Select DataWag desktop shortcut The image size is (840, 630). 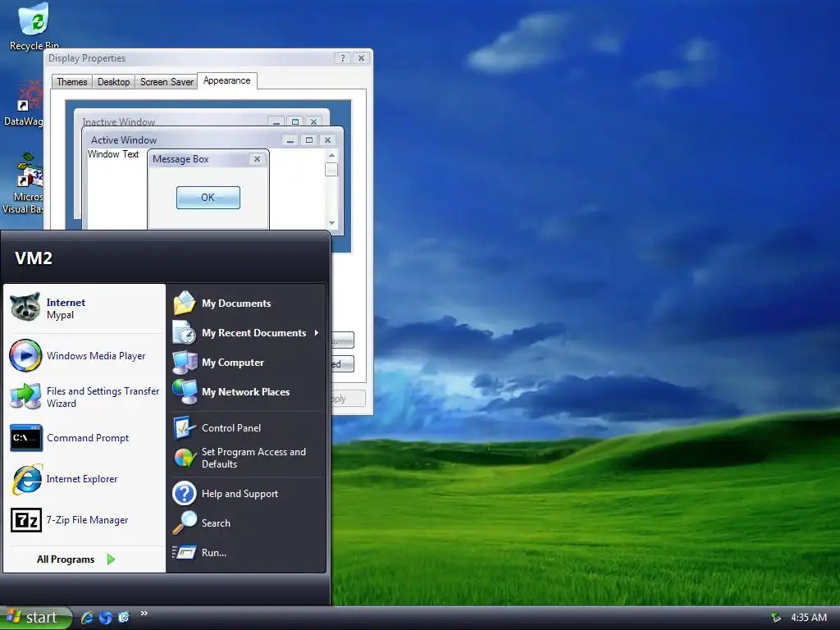point(24,104)
